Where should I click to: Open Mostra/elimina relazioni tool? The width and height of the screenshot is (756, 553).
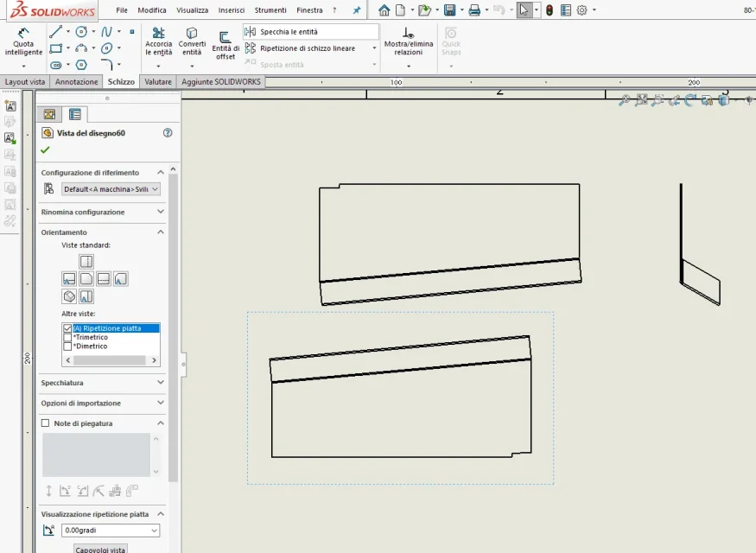(409, 41)
